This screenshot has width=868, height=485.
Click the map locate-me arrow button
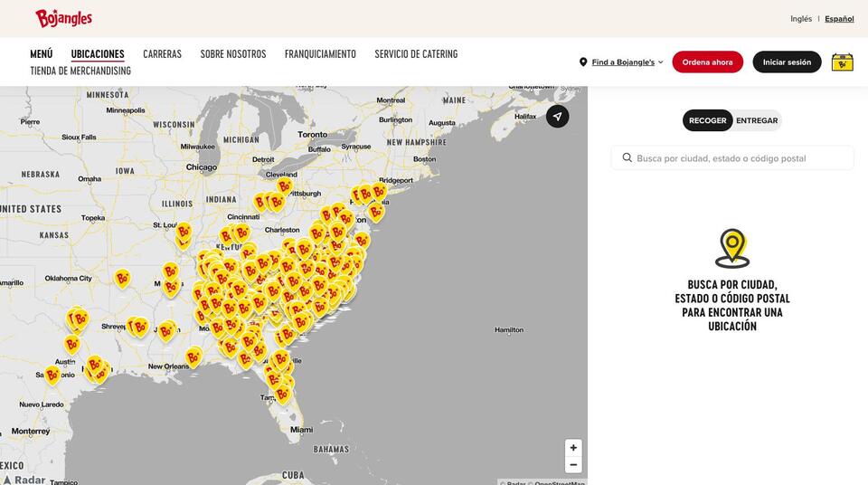(x=558, y=117)
